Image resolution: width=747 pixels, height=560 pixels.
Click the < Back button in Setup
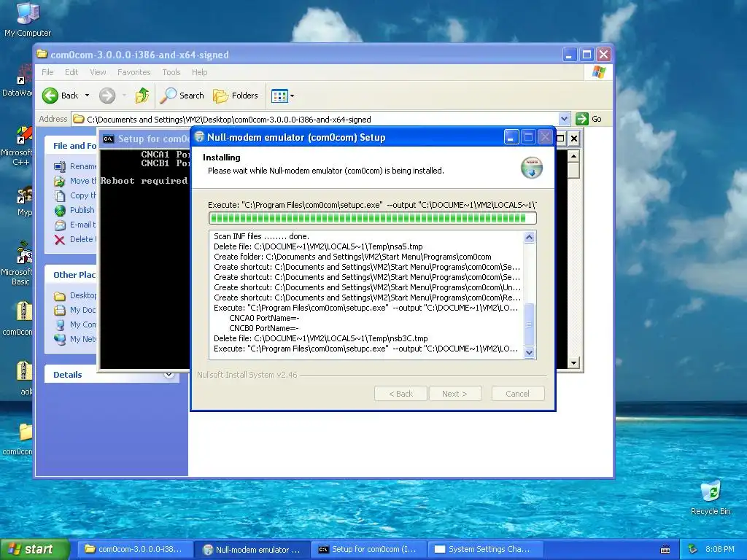point(400,394)
